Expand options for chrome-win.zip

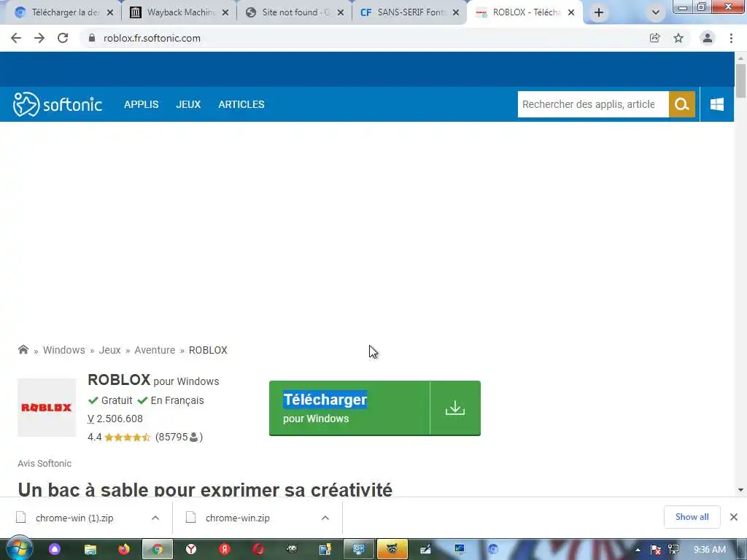tap(325, 518)
